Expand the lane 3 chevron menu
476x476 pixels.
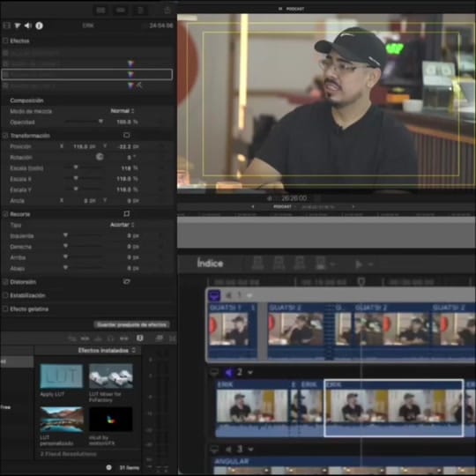(250, 449)
